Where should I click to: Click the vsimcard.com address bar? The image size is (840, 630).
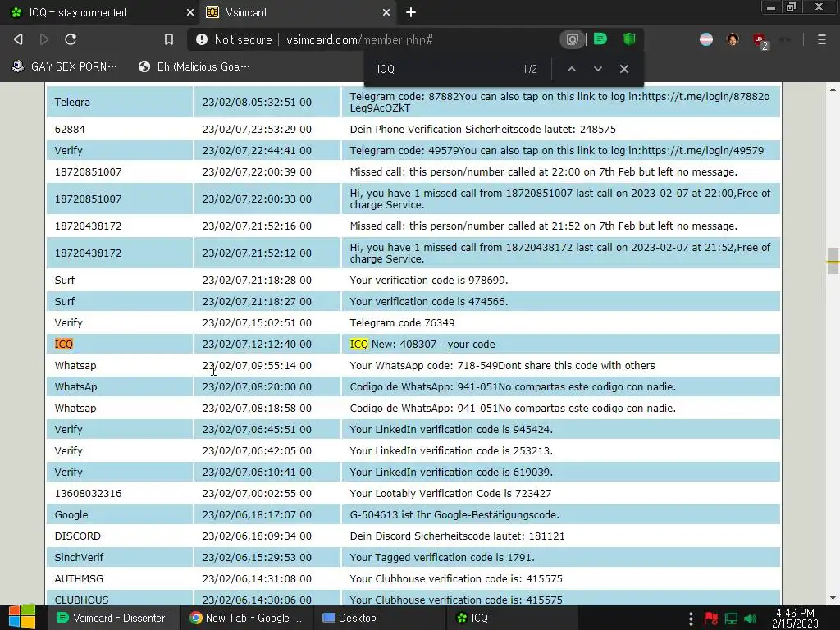coord(359,39)
